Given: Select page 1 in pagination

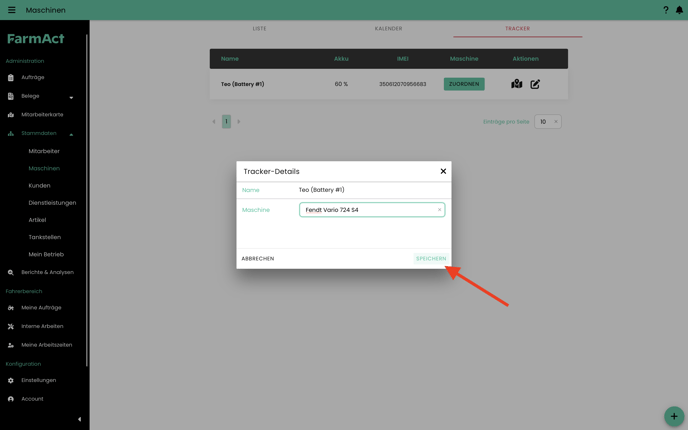Looking at the screenshot, I should (x=226, y=122).
